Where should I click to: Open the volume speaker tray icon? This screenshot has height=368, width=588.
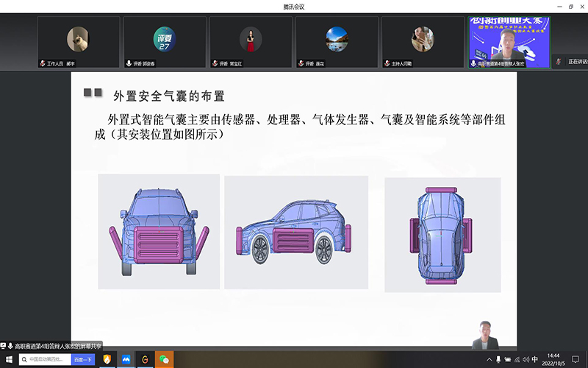click(525, 359)
